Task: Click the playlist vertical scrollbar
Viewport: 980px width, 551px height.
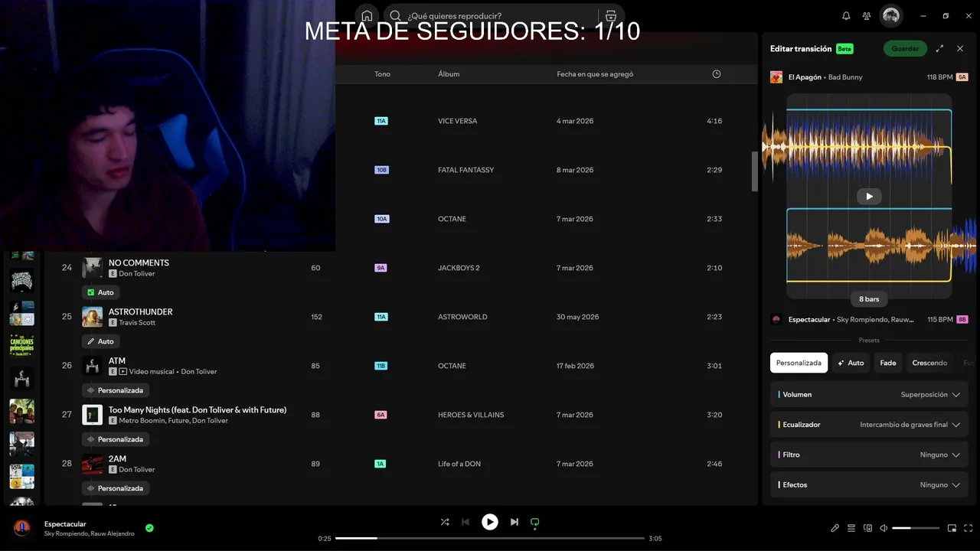Action: click(754, 171)
